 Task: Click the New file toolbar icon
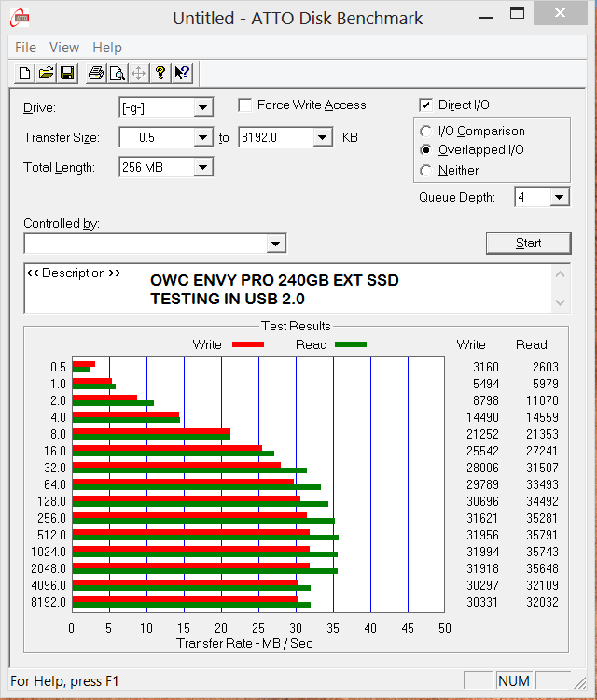pos(24,73)
